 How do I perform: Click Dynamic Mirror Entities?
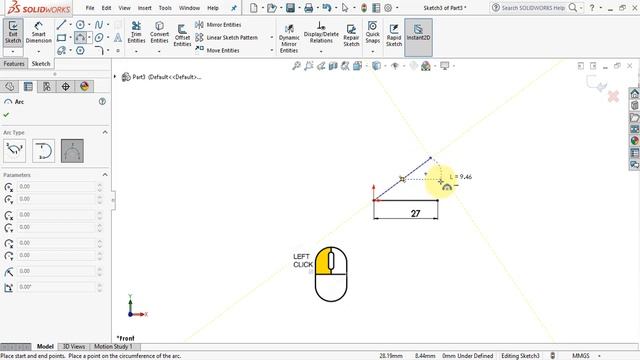pos(289,38)
